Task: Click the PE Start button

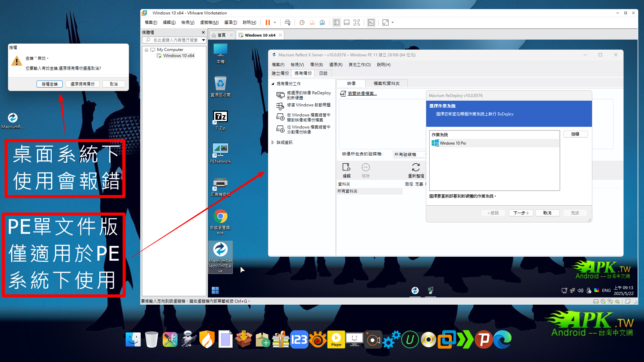Action: (x=215, y=290)
